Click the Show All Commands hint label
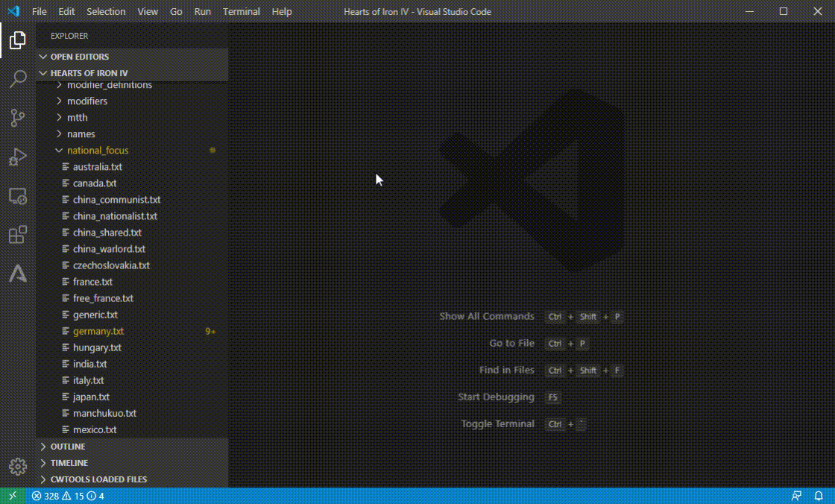The image size is (835, 504). tap(487, 316)
